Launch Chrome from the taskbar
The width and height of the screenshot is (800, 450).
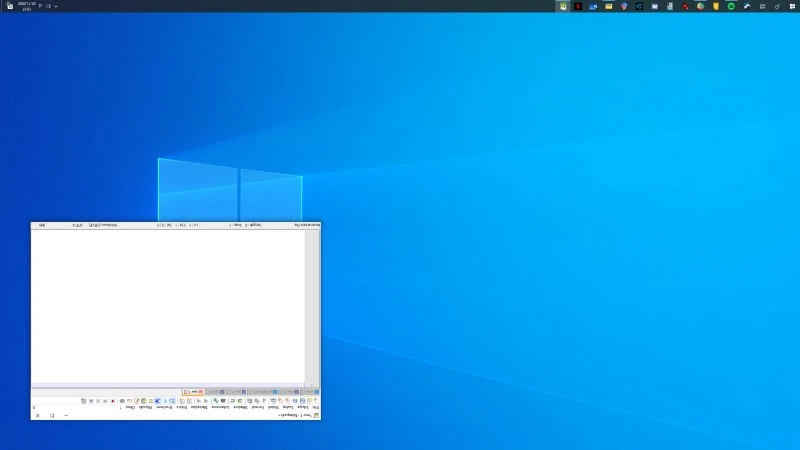[700, 6]
